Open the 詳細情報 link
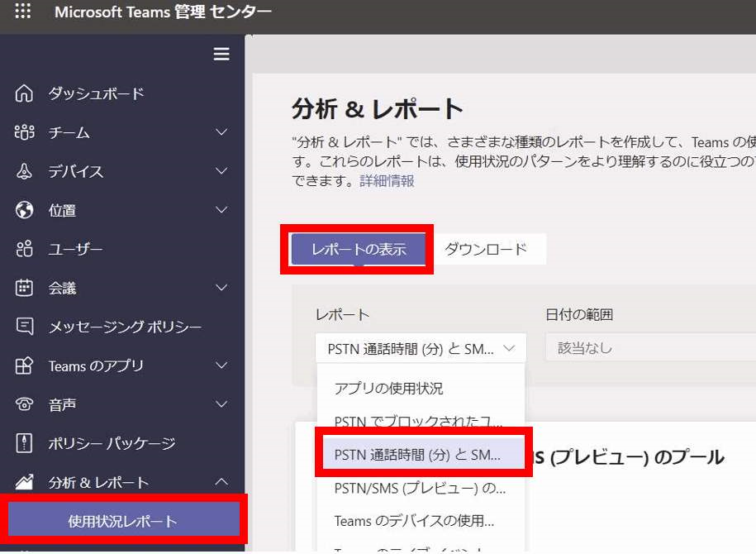This screenshot has width=756, height=554. (x=387, y=181)
